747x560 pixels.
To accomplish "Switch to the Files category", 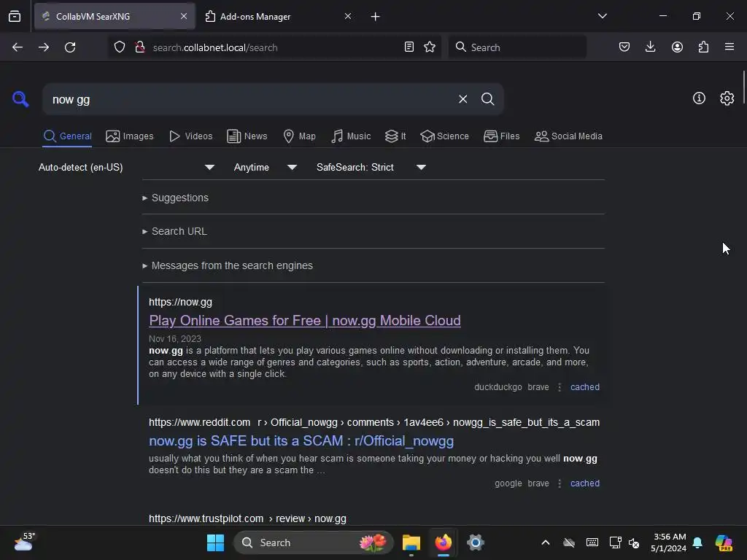I will click(501, 136).
